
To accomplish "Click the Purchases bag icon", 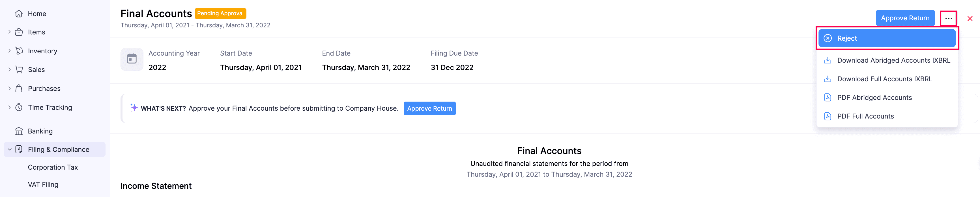I will [x=18, y=88].
